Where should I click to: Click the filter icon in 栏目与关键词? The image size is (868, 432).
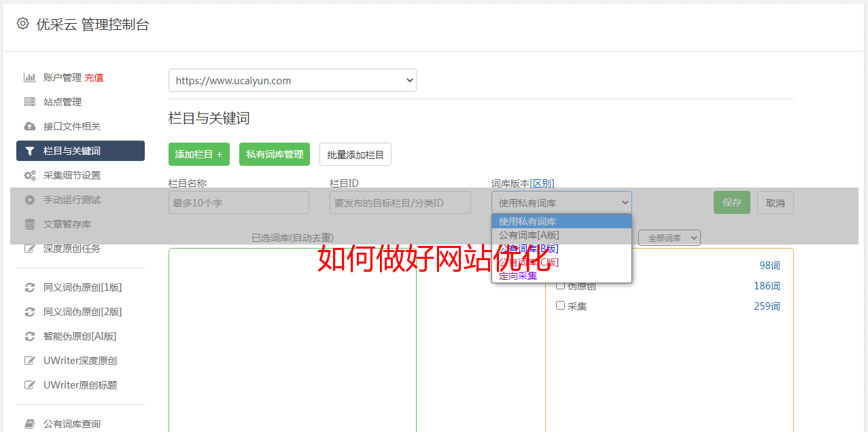(29, 151)
